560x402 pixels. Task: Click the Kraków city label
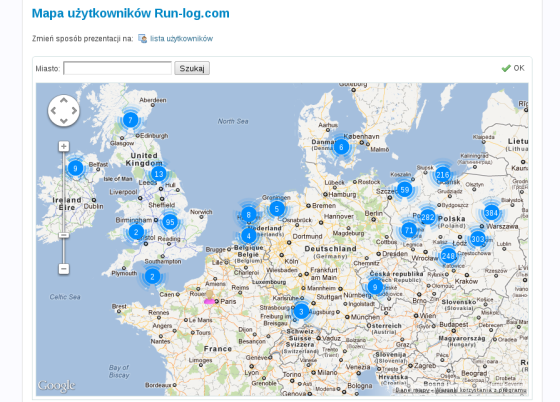pyautogui.click(x=466, y=281)
